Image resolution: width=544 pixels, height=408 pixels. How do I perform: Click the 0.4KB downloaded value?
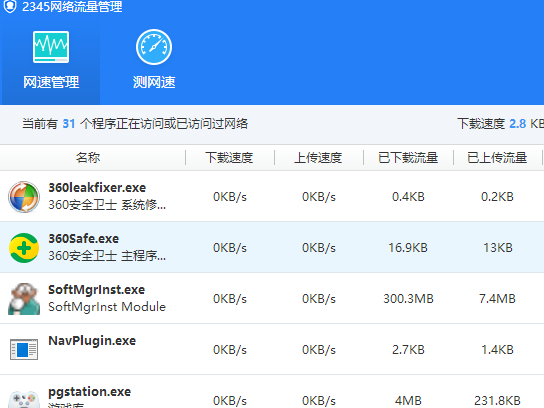coord(408,197)
